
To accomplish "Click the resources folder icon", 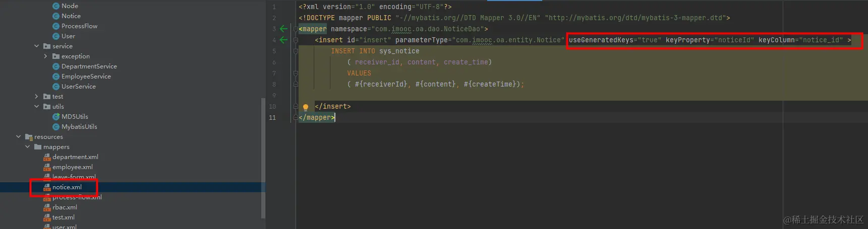I will pyautogui.click(x=29, y=137).
